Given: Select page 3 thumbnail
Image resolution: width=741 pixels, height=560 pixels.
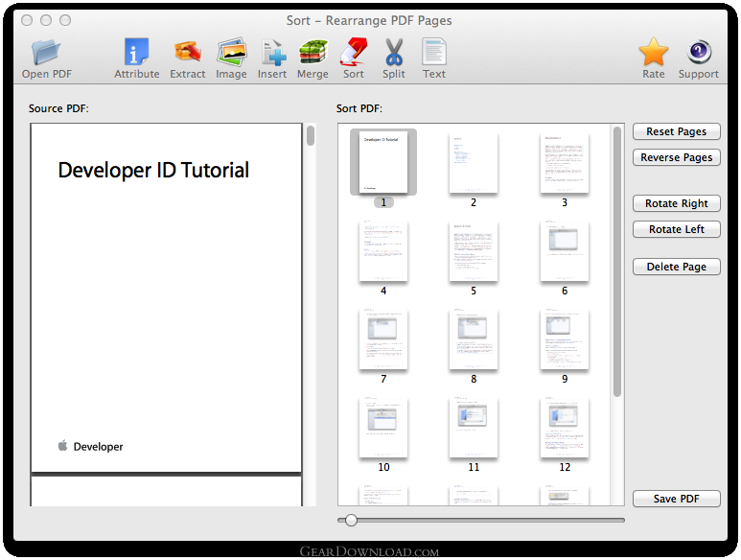Looking at the screenshot, I should pyautogui.click(x=565, y=162).
